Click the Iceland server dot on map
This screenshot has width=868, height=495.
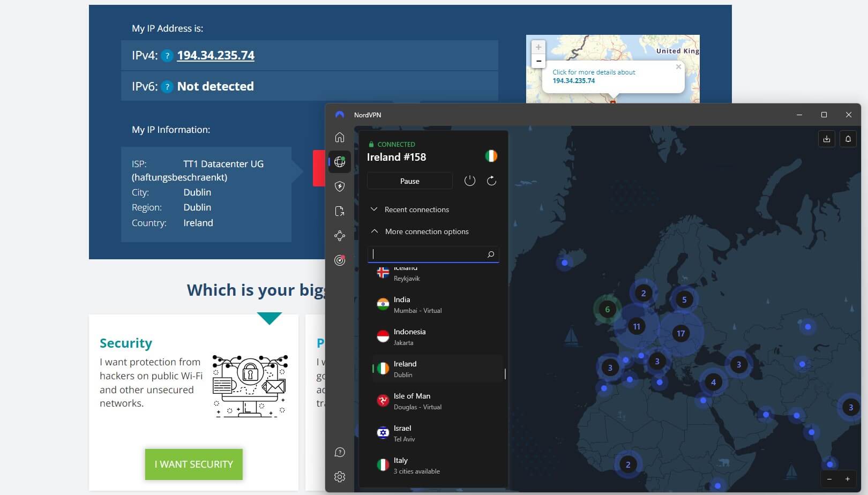coord(564,262)
